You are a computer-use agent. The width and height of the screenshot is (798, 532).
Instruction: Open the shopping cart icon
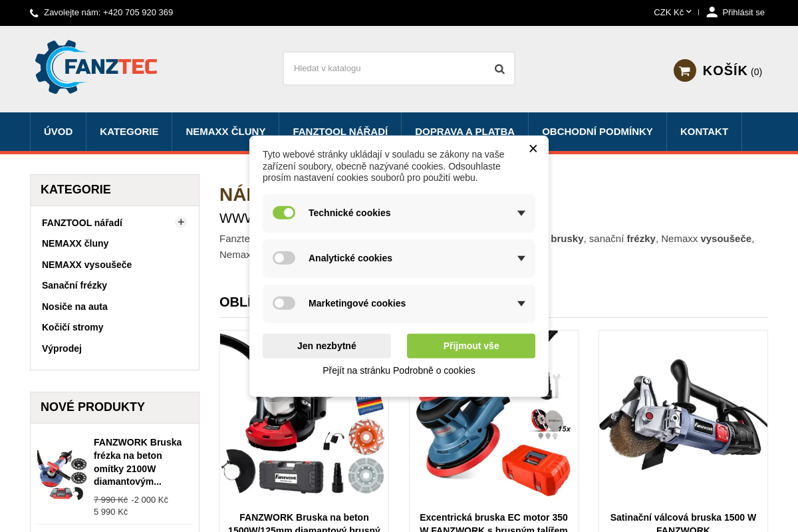[685, 70]
